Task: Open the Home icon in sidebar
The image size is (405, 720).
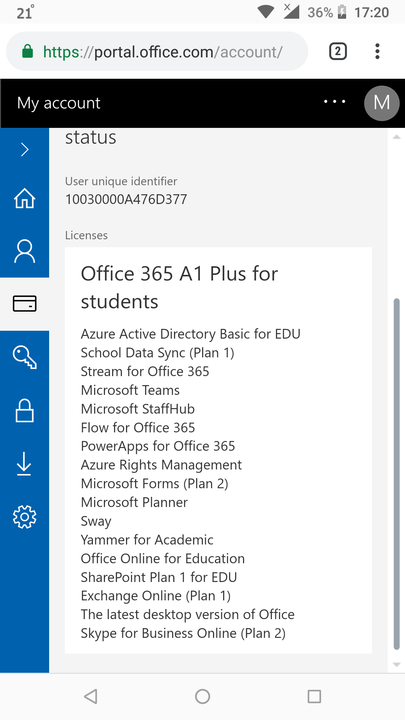Action: pyautogui.click(x=25, y=198)
